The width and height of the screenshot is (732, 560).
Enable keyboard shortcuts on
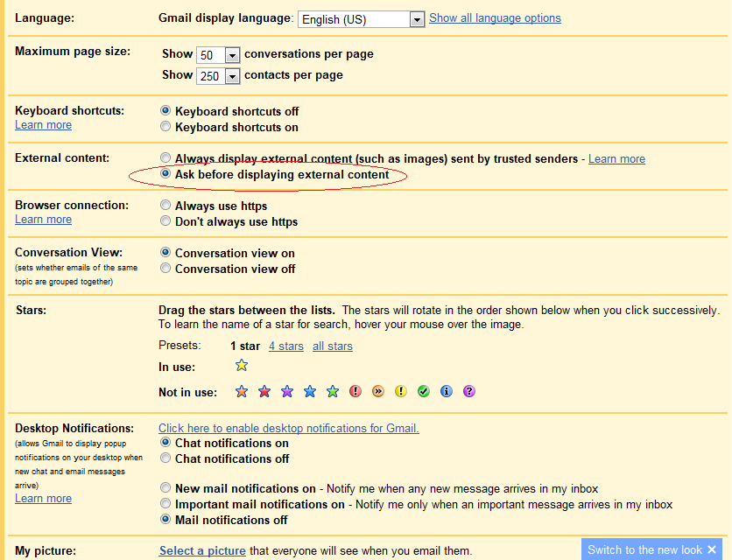tap(165, 127)
